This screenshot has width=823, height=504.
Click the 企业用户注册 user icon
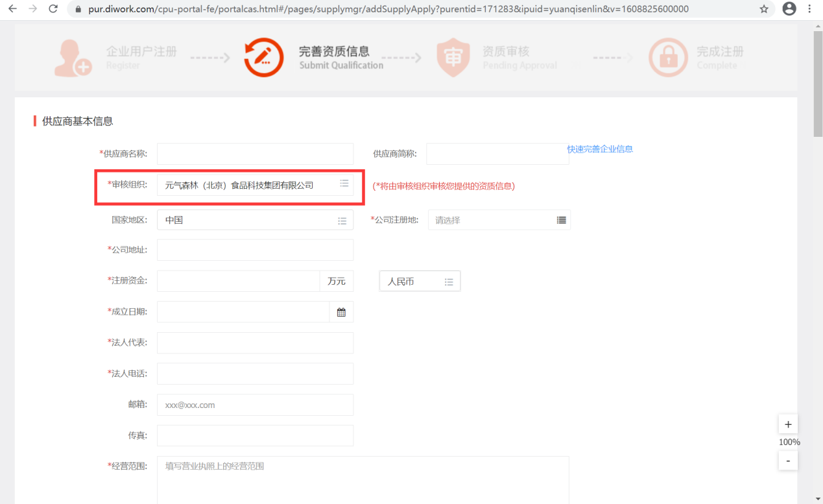[73, 58]
